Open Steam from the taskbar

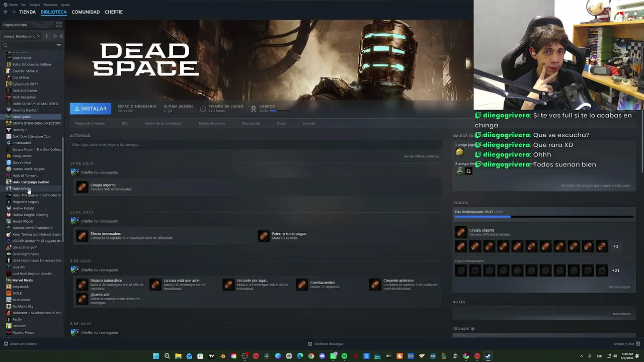click(488, 356)
